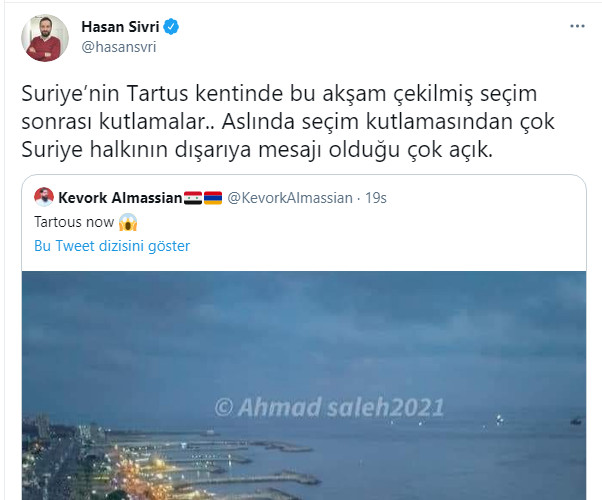Open the Tartous coastline video thumbnail
The image size is (602, 500).
(x=304, y=386)
